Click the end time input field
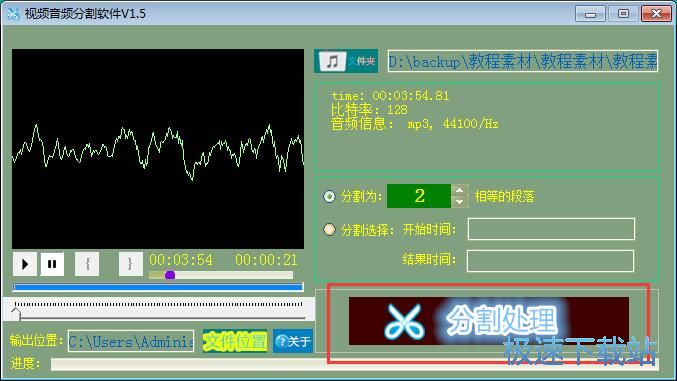This screenshot has height=381, width=677. (550, 261)
